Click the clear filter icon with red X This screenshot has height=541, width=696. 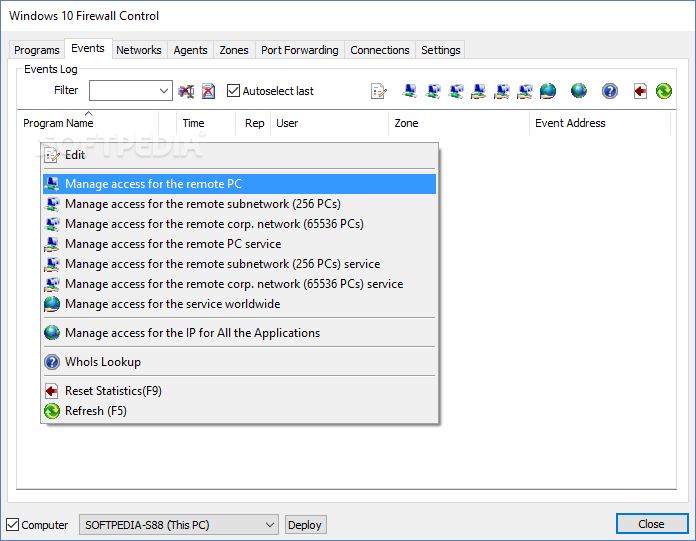(186, 91)
